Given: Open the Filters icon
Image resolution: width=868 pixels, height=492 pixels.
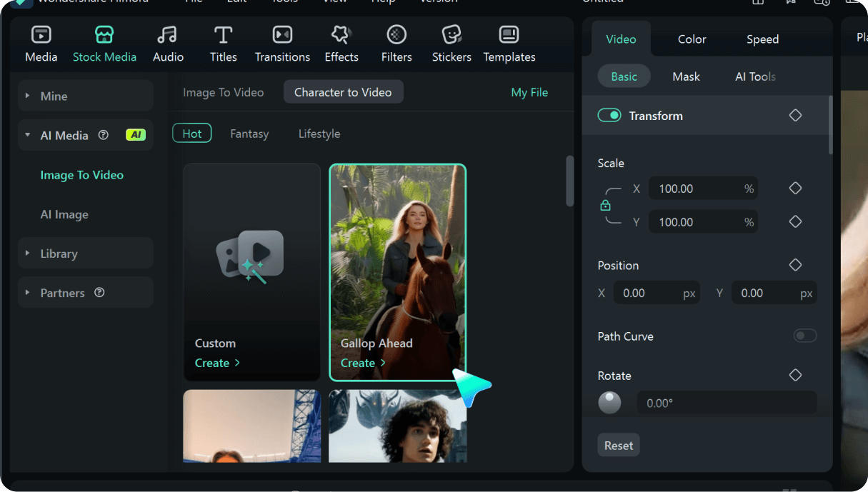Looking at the screenshot, I should tap(396, 34).
